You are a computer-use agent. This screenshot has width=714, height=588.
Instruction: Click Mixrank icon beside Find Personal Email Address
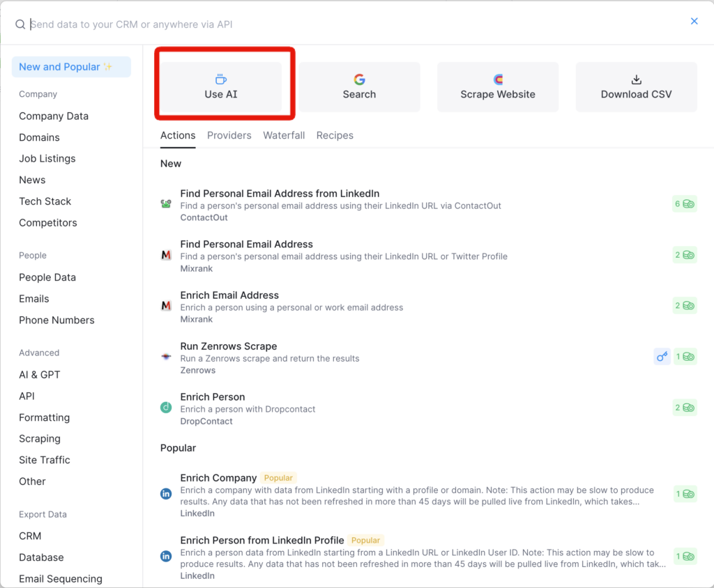tap(166, 255)
